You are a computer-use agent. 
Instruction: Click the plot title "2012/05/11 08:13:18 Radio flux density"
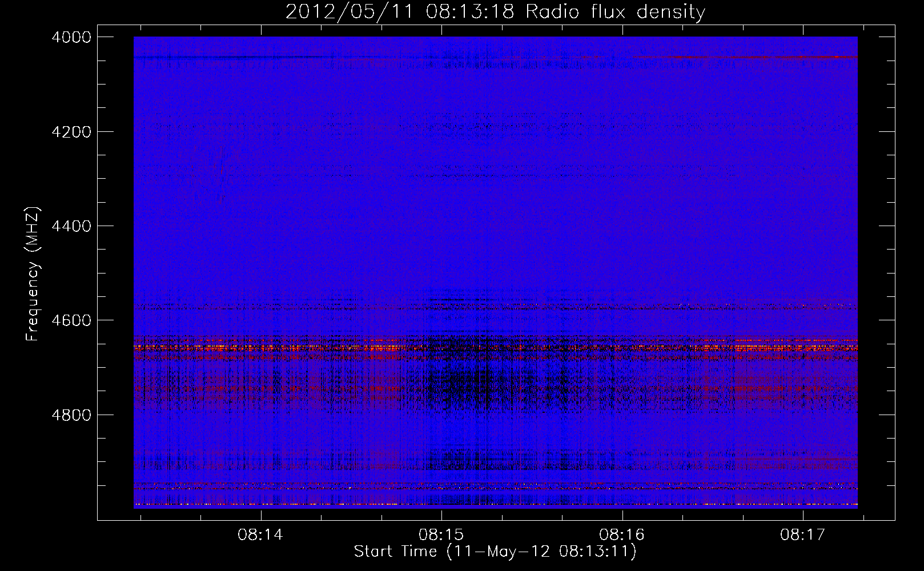click(495, 11)
